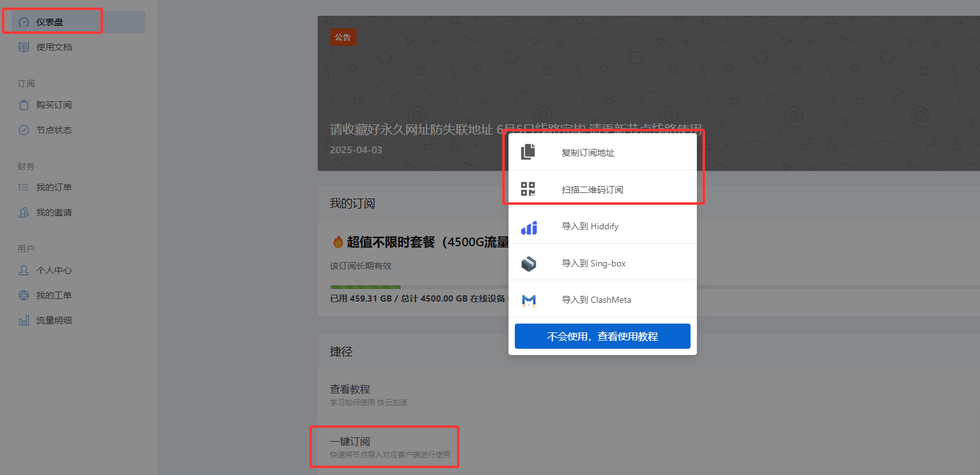Open 个人中心 in the sidebar

coord(78,270)
